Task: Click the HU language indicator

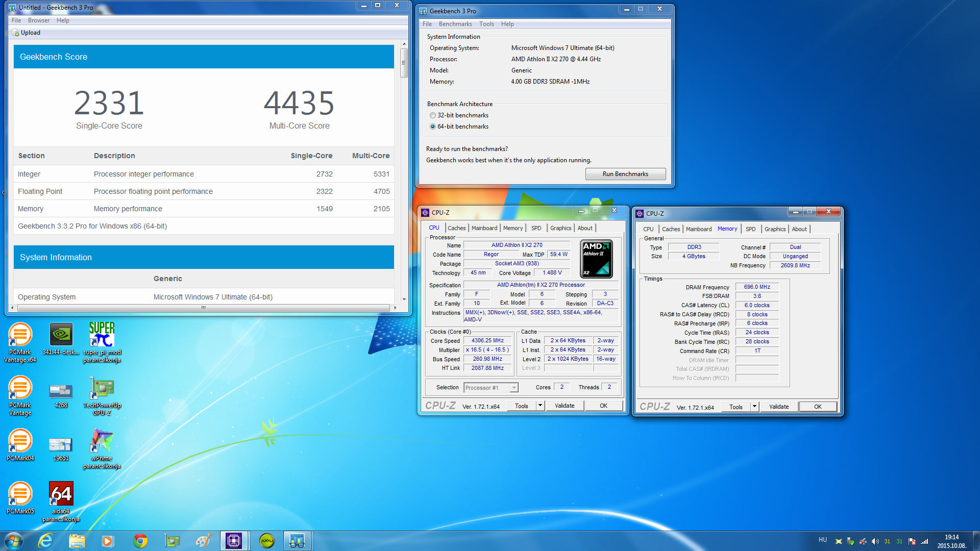Action: (822, 540)
